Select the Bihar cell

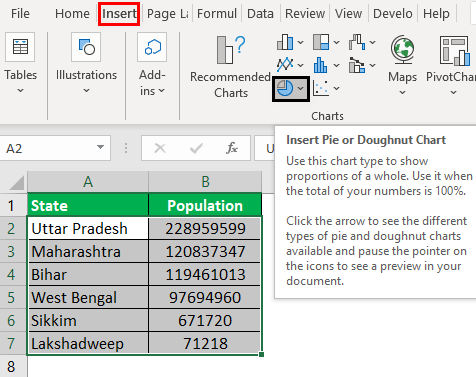pos(88,274)
